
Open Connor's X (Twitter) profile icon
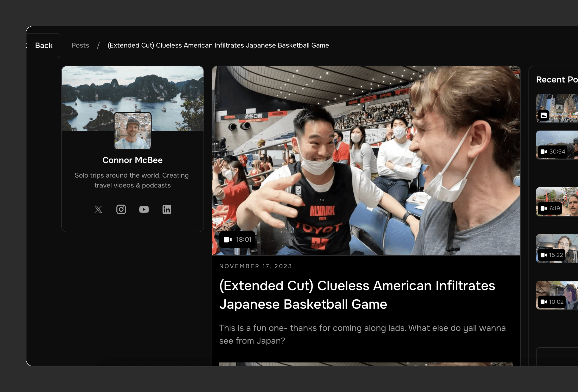coord(98,210)
